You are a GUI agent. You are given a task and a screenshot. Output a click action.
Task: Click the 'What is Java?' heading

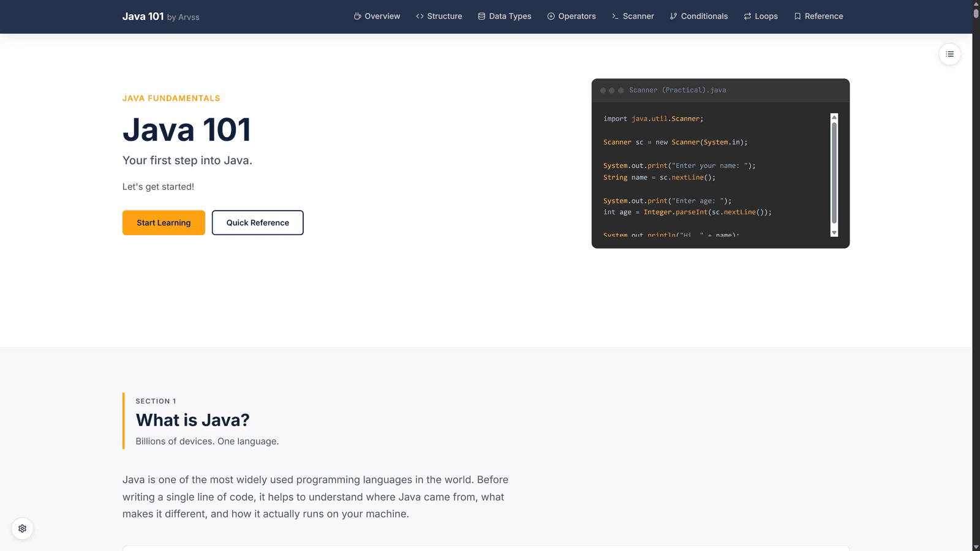click(x=192, y=420)
